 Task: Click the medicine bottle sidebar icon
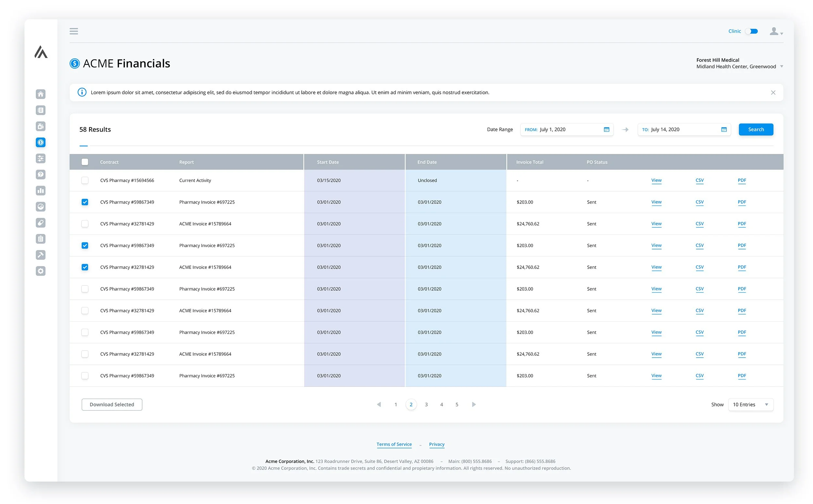41,126
